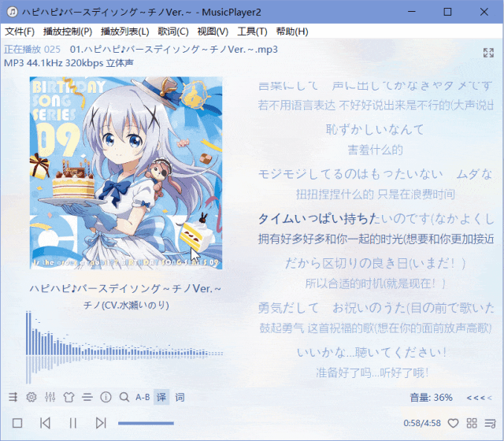Screen dimensions: 504x441
Task: Add the song to favorites (heart)
Action: coord(454,424)
